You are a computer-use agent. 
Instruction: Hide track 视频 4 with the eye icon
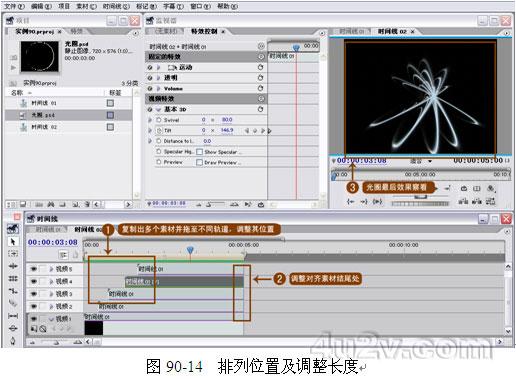point(33,281)
